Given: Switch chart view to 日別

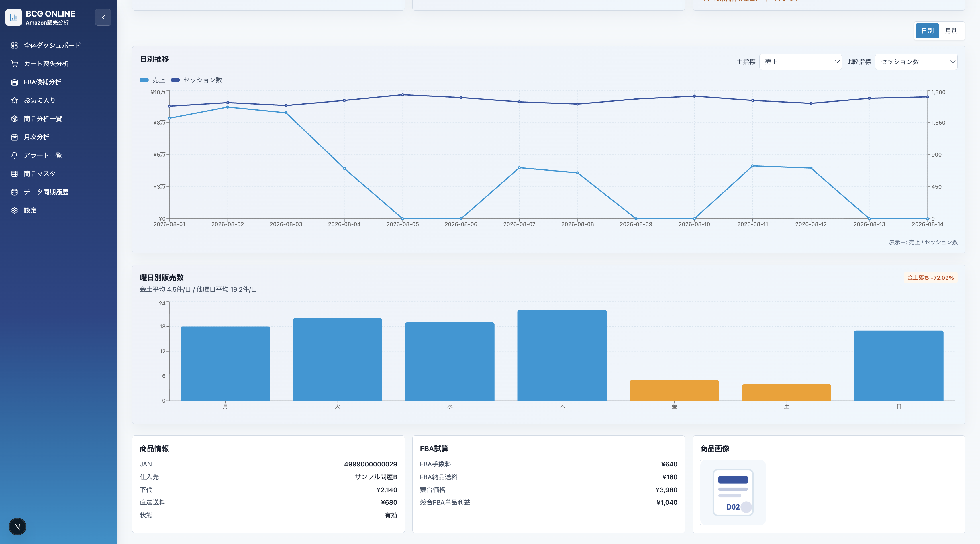Looking at the screenshot, I should [927, 31].
